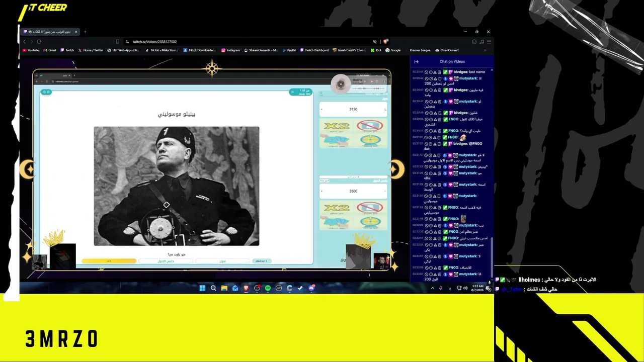Reload the Twitch page
The width and height of the screenshot is (644, 362).
point(39,42)
